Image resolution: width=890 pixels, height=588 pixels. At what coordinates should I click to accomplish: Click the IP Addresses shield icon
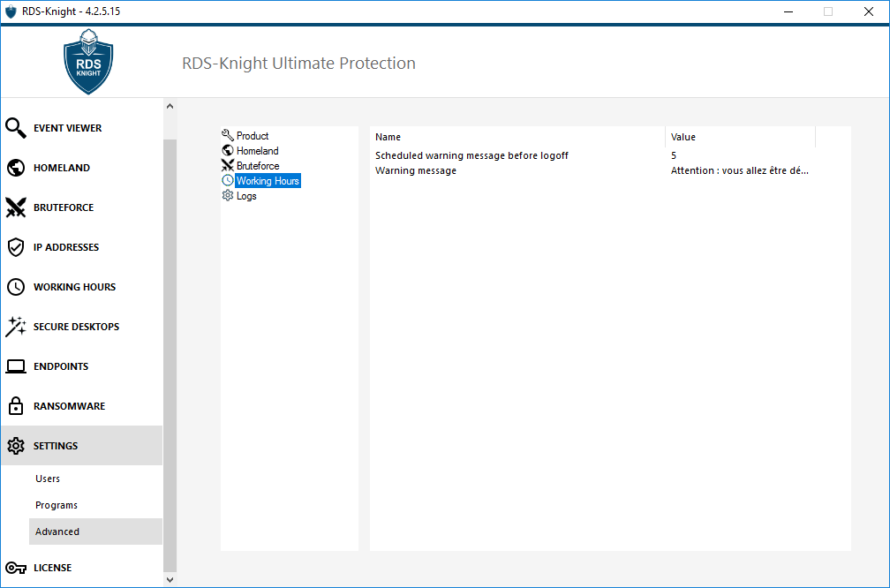coord(16,247)
